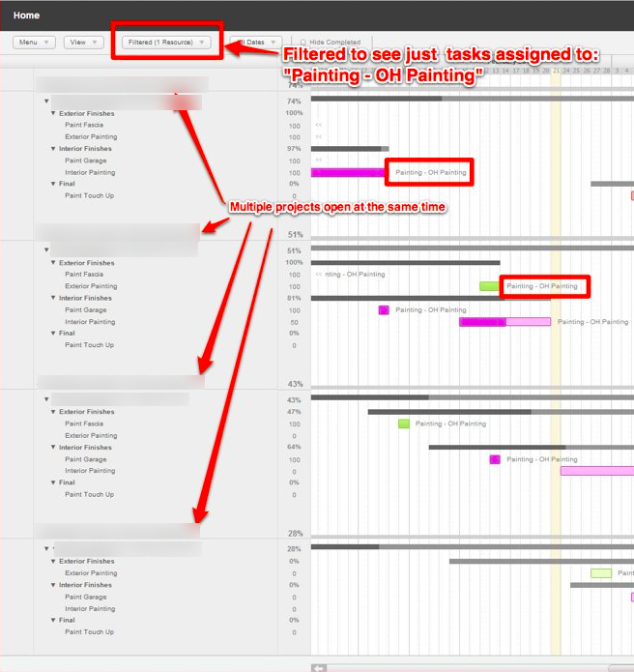Collapse Interior Finishes group at 81%
The height and width of the screenshot is (672, 634).
[x=53, y=298]
